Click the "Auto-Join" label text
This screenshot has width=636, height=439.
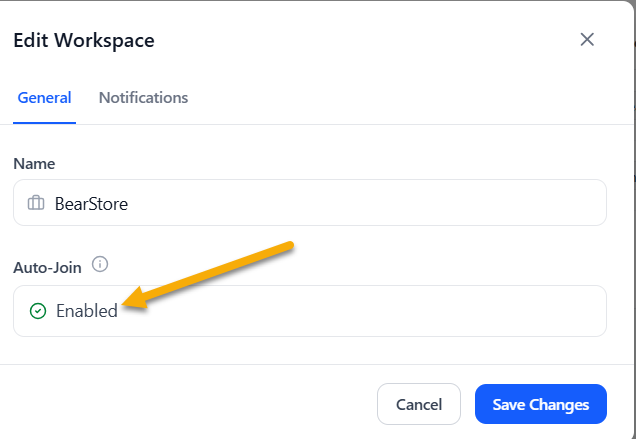point(47,267)
